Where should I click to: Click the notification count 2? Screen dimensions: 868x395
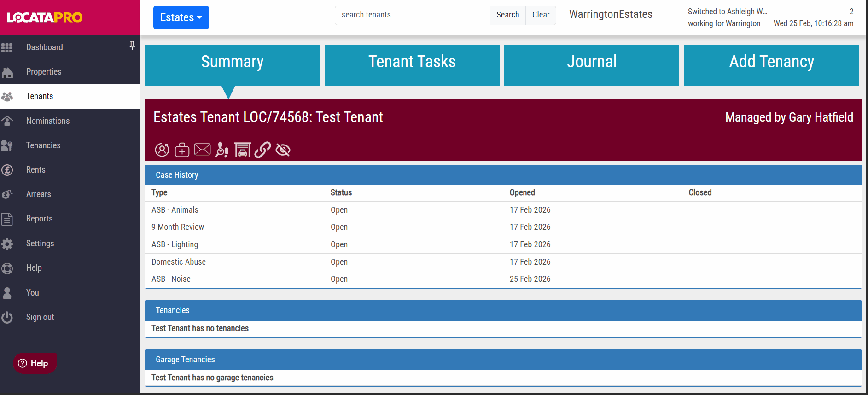coord(851,12)
